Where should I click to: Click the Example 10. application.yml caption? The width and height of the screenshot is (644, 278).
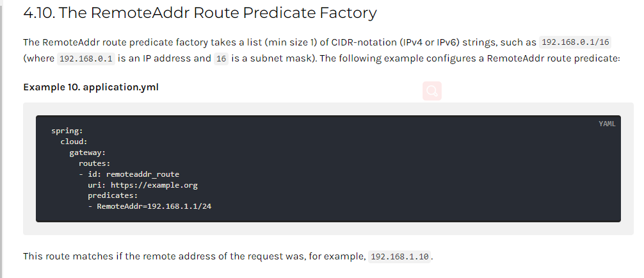coord(91,87)
